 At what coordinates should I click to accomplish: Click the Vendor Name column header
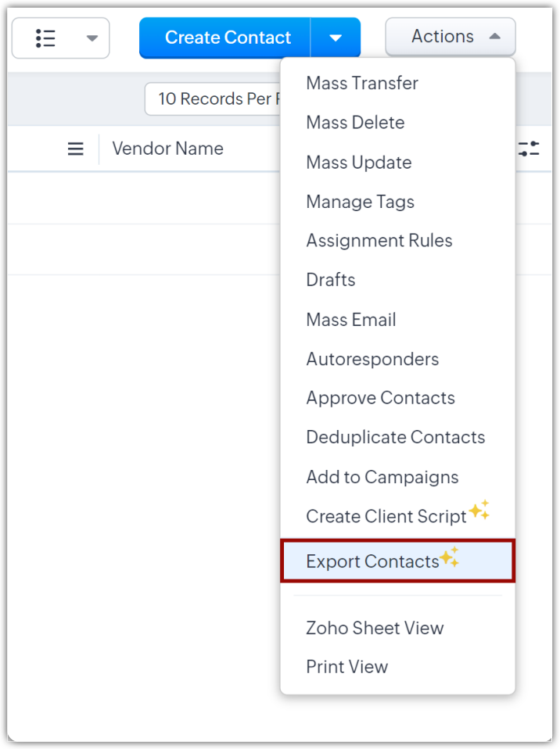[167, 149]
